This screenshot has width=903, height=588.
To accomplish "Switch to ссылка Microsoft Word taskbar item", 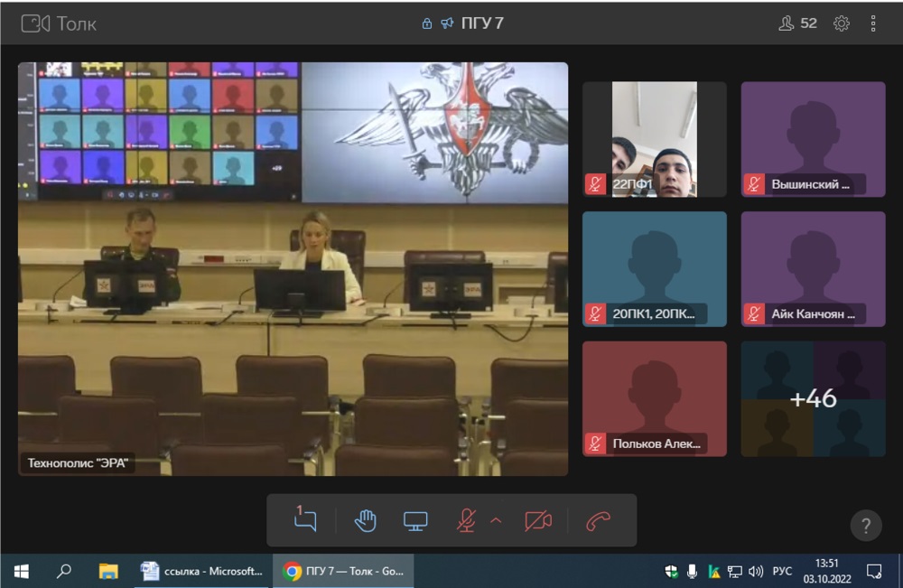I will tap(203, 571).
